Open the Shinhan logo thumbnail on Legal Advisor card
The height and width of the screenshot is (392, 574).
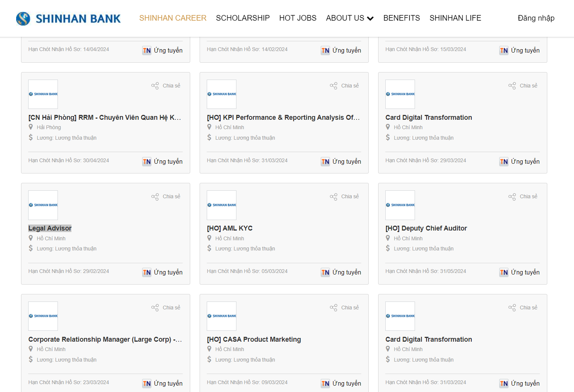pyautogui.click(x=43, y=205)
